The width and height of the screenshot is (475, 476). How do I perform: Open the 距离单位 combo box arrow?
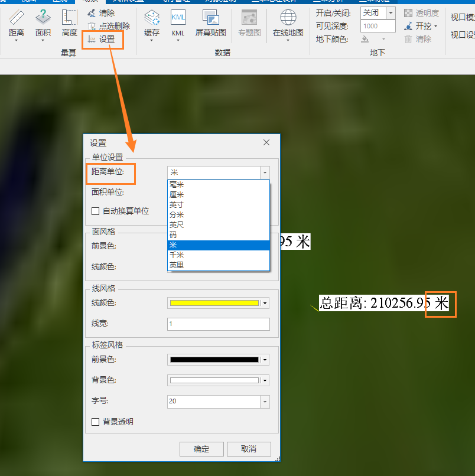(x=265, y=172)
